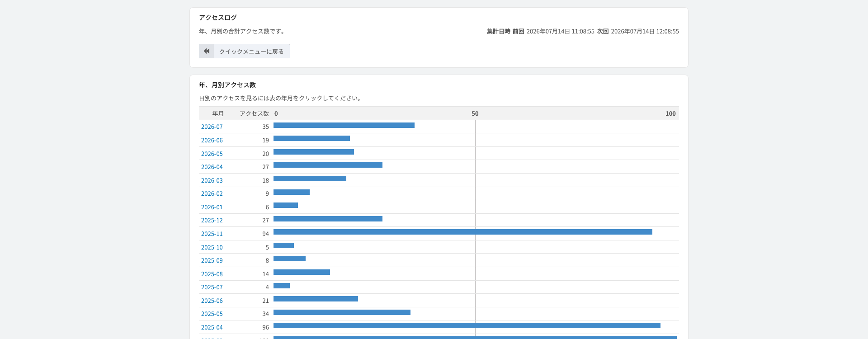Screen dimensions: 868x339
Task: Click the 年月 column header
Action: tap(218, 114)
